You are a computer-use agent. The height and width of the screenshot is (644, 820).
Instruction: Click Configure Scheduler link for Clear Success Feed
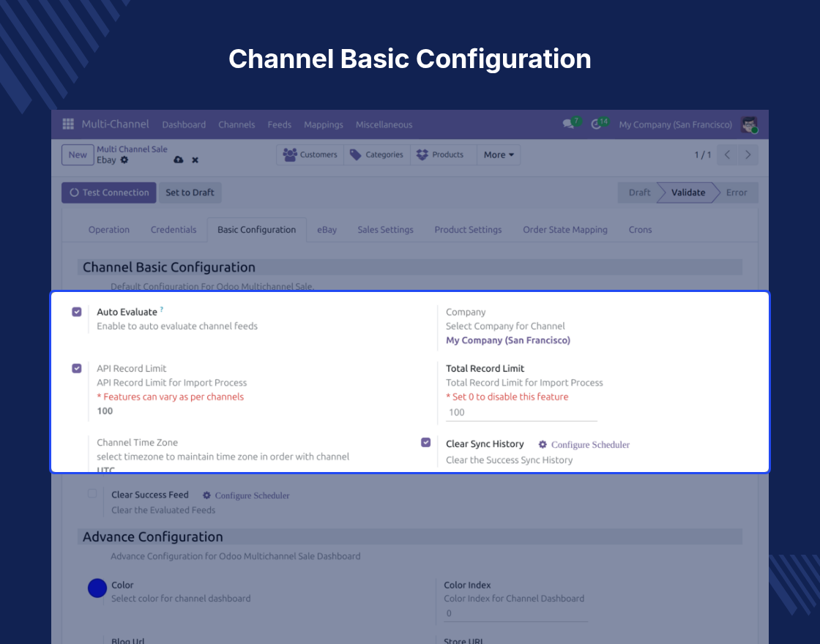point(252,495)
